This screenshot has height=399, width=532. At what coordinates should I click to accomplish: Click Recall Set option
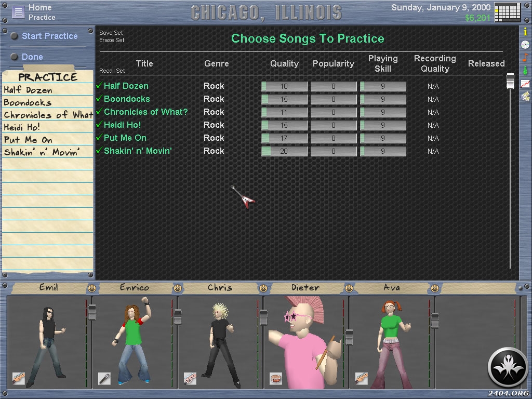point(112,71)
